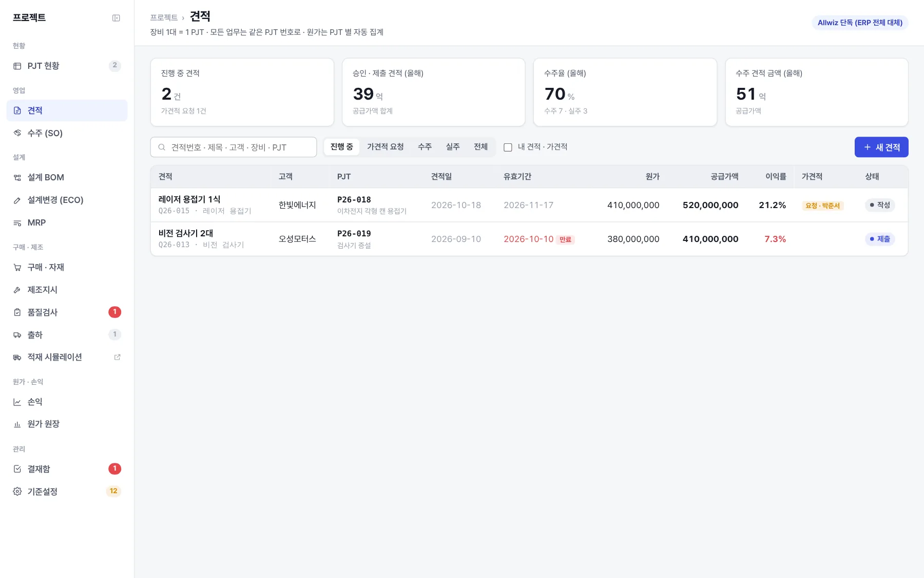Click the search magnifier icon
The width and height of the screenshot is (924, 578).
tap(162, 147)
